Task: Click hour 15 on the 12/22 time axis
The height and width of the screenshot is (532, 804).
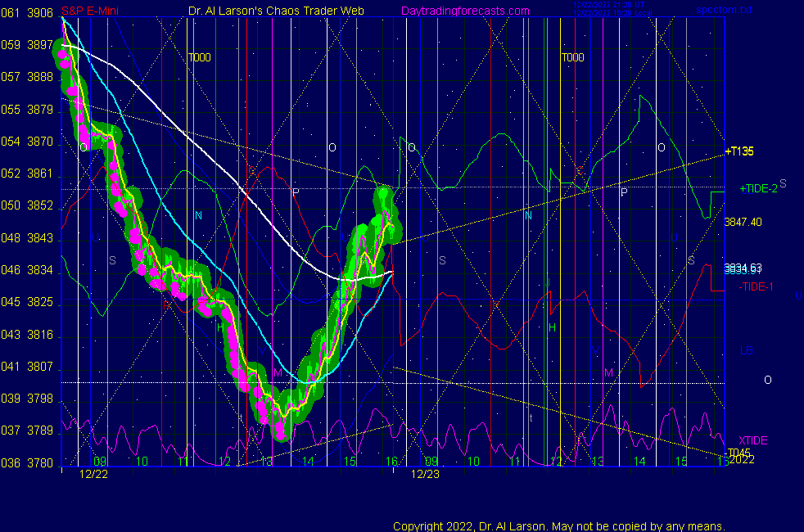Action: [350, 462]
